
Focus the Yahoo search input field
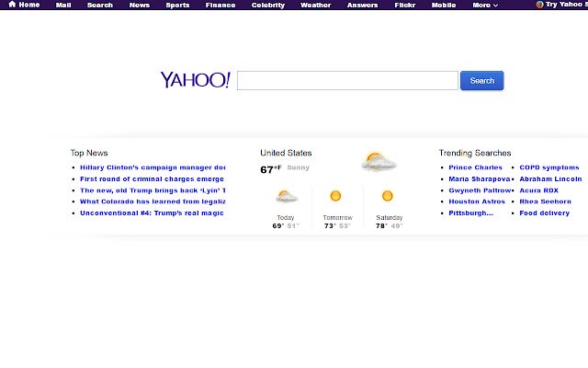pyautogui.click(x=347, y=80)
